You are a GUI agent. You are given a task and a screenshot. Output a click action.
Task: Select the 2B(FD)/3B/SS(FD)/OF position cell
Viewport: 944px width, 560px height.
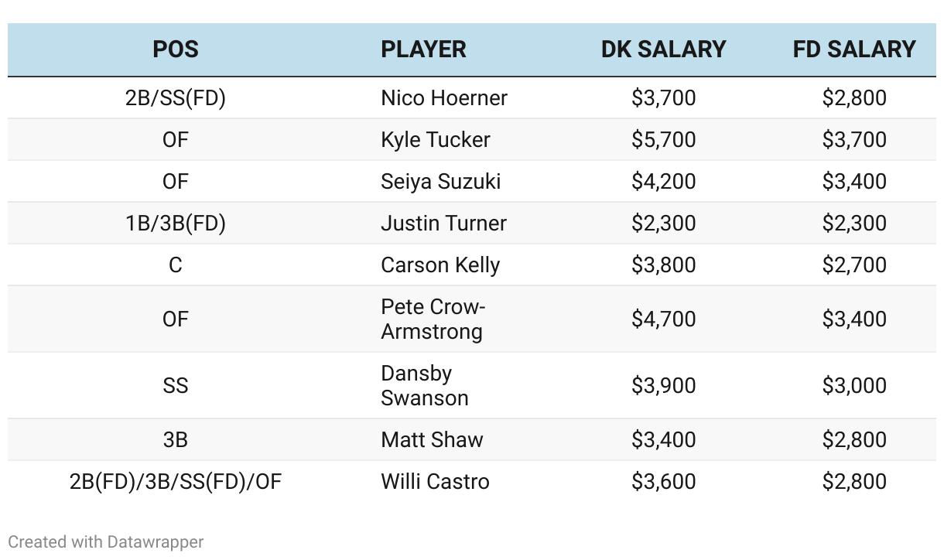[x=176, y=482]
